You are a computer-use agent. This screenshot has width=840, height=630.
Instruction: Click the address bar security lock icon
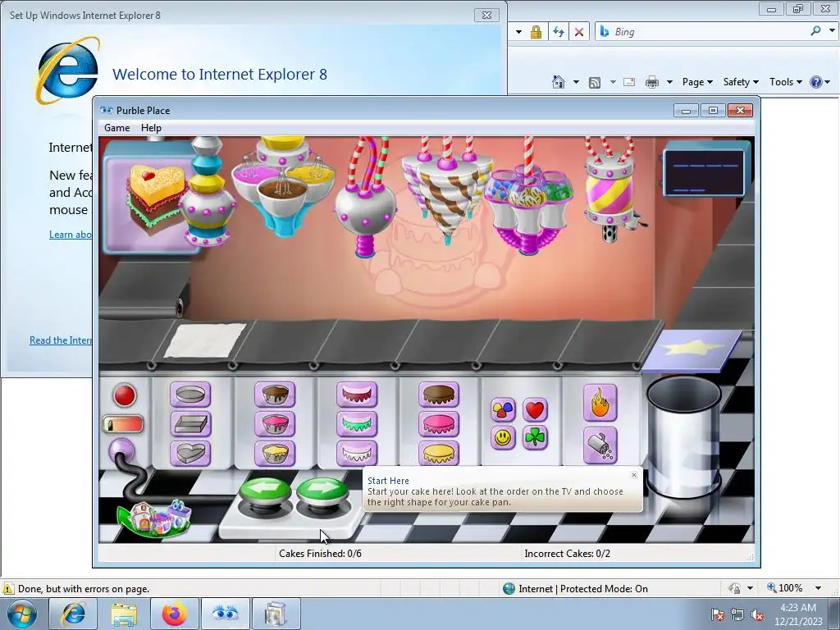536,32
